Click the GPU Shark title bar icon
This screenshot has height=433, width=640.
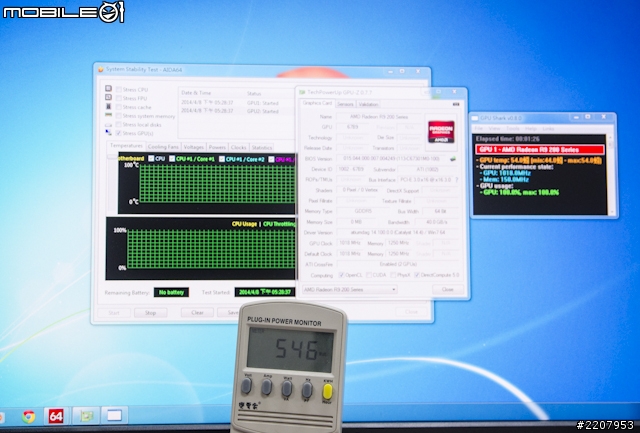(x=475, y=118)
